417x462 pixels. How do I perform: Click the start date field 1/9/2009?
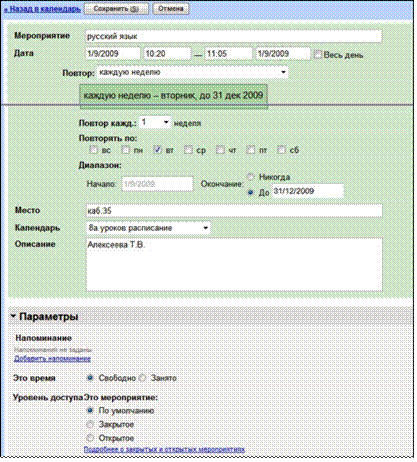pos(113,54)
